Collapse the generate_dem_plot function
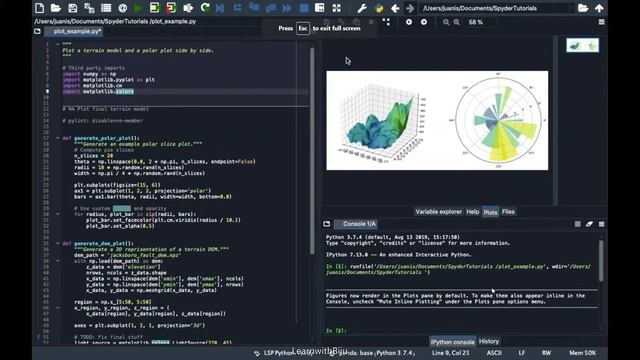Image resolution: width=640 pixels, height=360 pixels. click(x=58, y=243)
